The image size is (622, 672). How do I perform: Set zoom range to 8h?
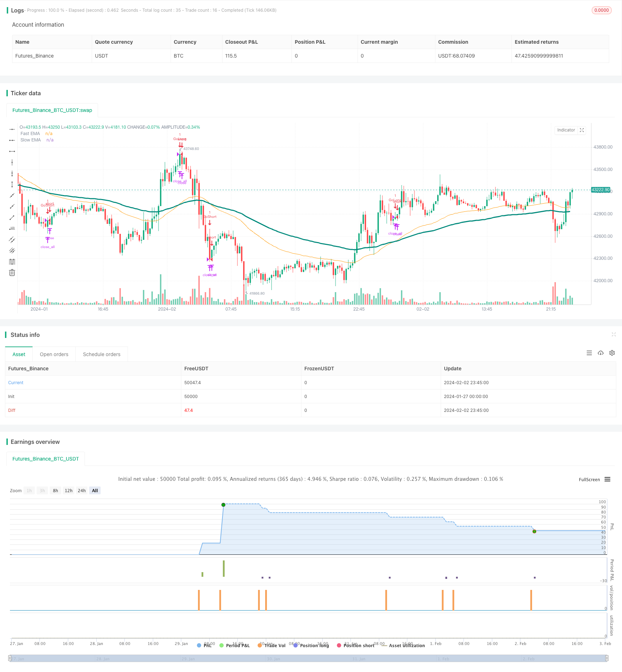[x=55, y=491]
